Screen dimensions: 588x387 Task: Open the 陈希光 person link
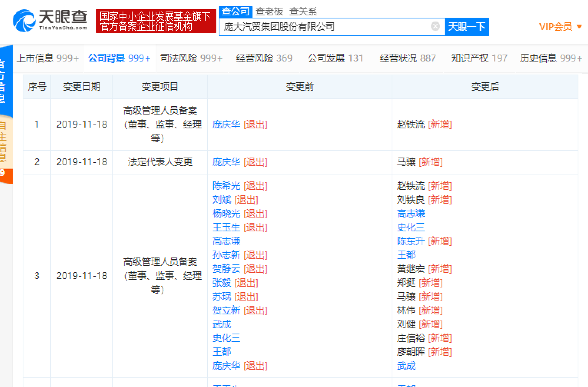(226, 186)
